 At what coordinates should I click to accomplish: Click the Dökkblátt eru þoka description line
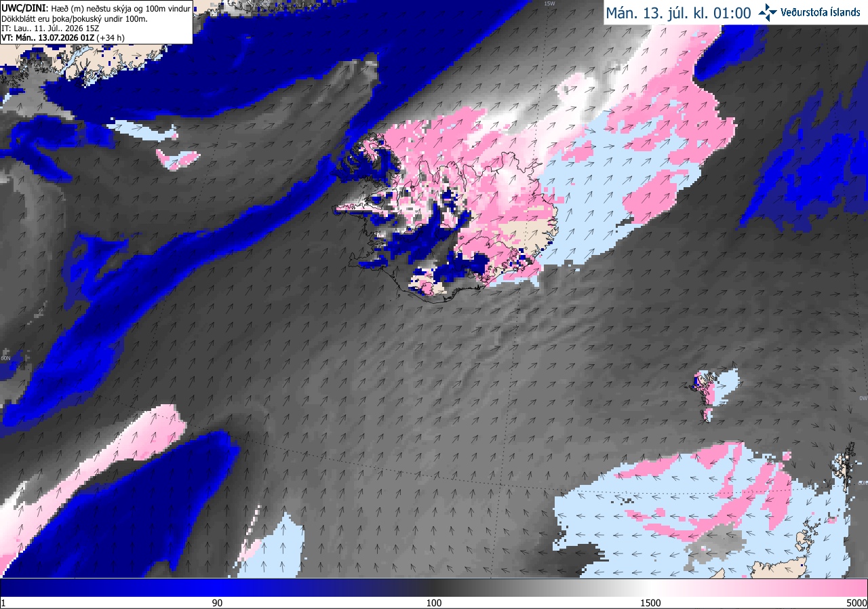click(x=74, y=19)
